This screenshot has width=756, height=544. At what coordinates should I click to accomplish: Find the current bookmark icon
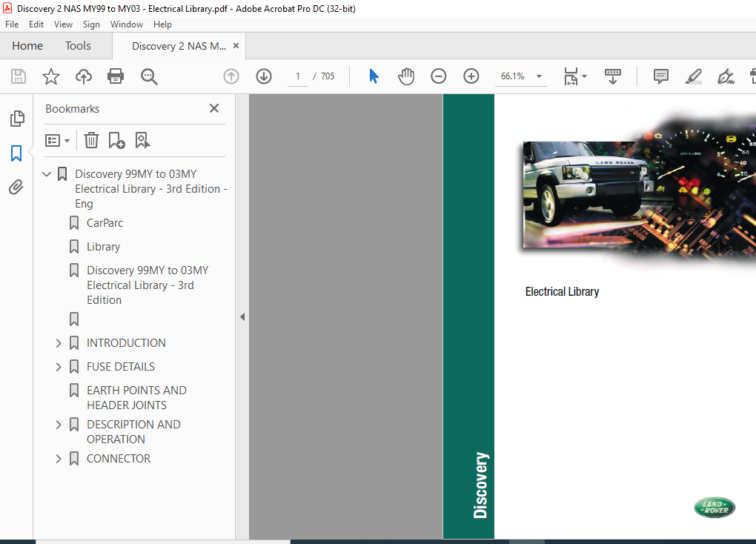point(143,140)
